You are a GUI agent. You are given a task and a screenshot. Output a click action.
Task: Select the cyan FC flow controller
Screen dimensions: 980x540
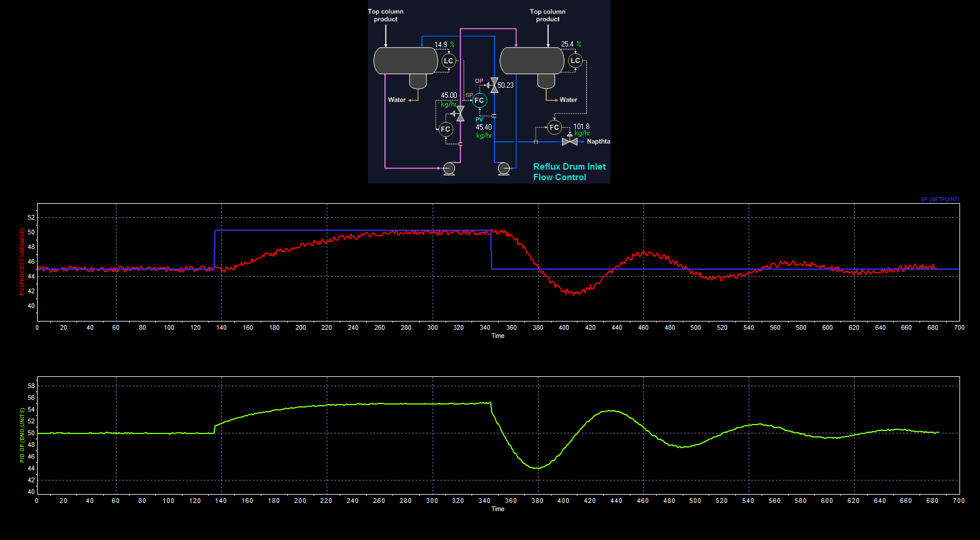click(x=479, y=101)
